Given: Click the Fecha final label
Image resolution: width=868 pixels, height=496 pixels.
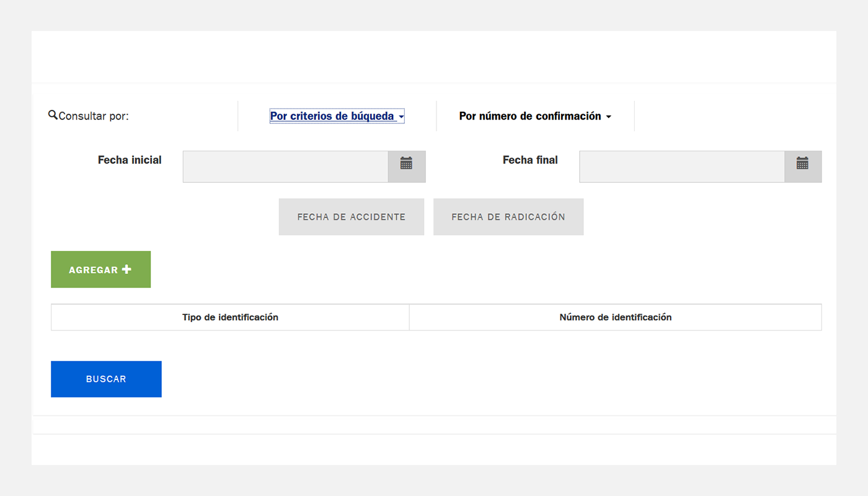Looking at the screenshot, I should click(530, 160).
